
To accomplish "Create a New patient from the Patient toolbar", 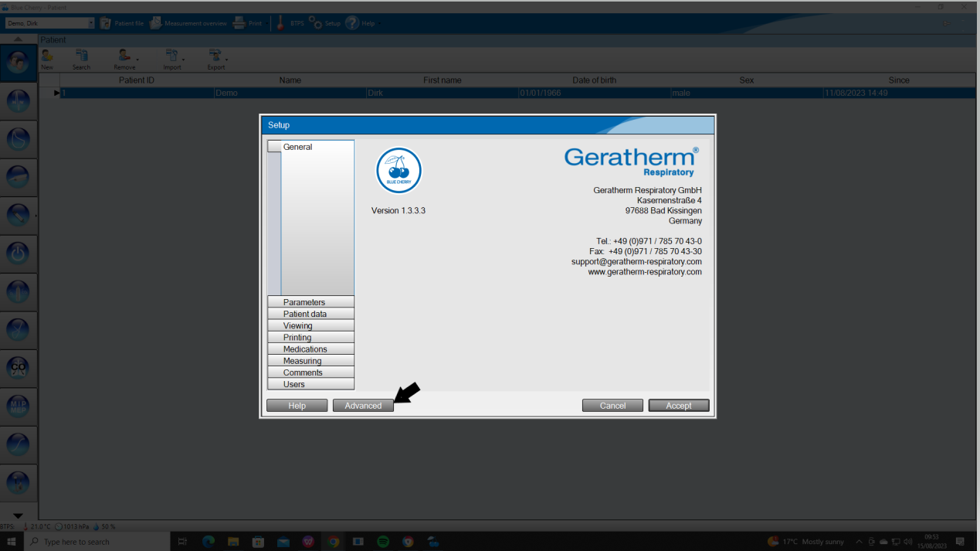I will (47, 60).
